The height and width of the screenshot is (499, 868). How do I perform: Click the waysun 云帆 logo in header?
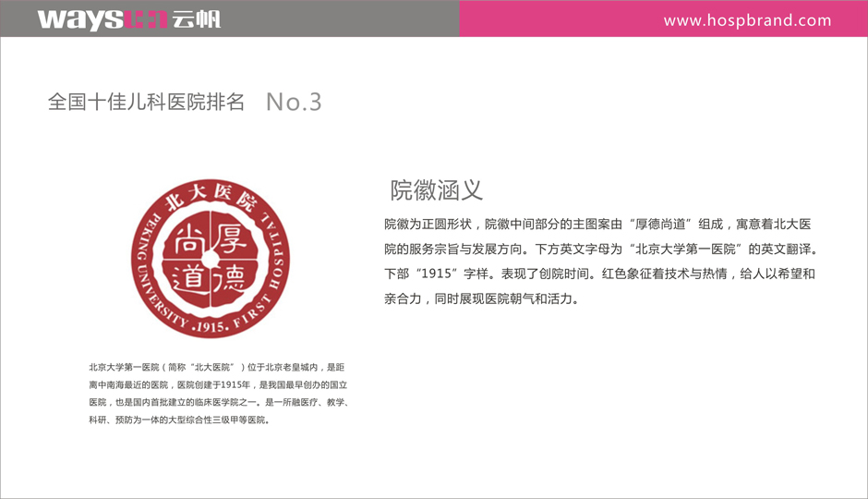(x=129, y=19)
